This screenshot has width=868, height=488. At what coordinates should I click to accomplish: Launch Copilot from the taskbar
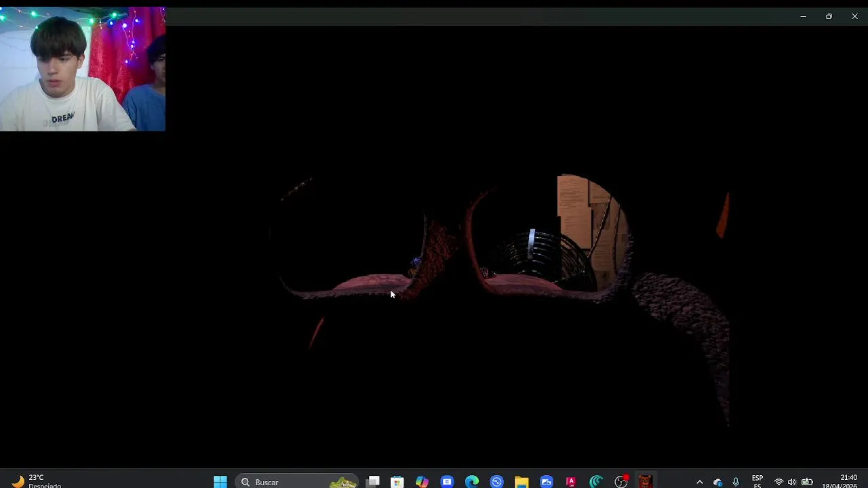click(422, 482)
